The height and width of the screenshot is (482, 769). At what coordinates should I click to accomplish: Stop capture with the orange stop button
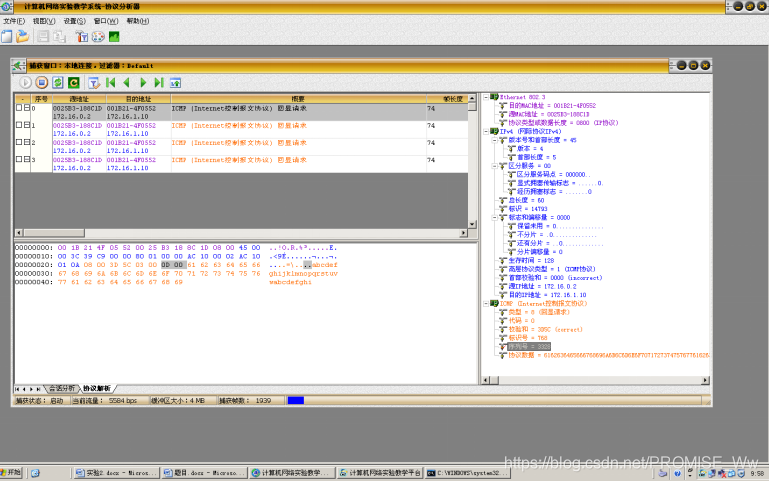42,82
